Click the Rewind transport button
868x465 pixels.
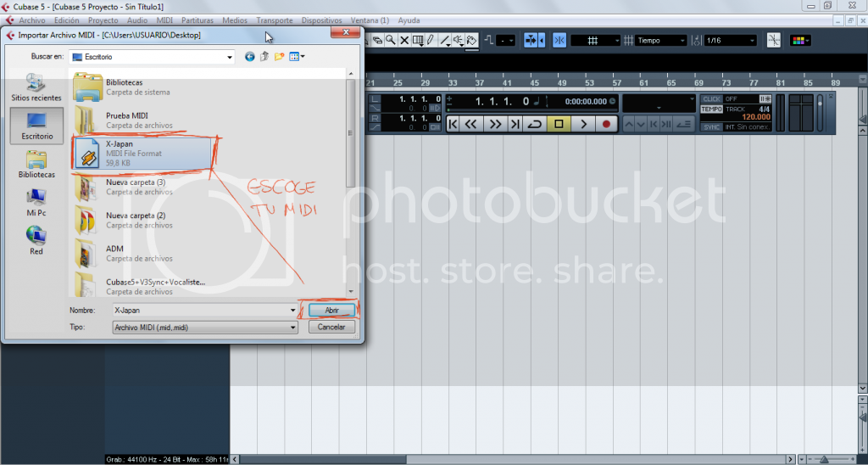(x=471, y=124)
